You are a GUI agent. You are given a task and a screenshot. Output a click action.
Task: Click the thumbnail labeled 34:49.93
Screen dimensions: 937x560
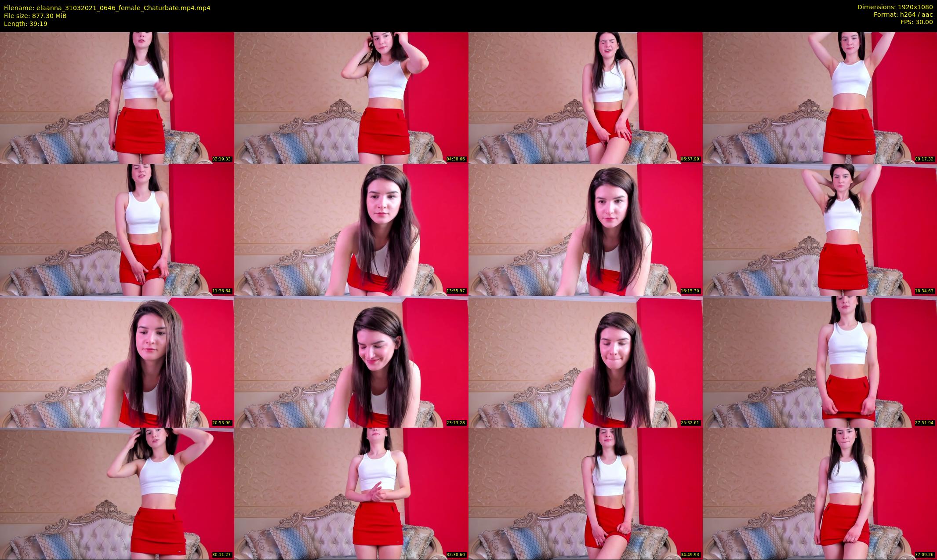[585, 493]
